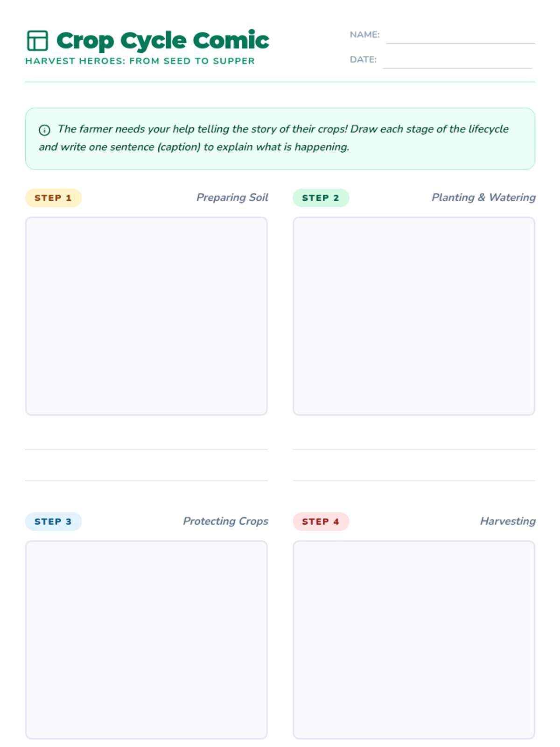This screenshot has width=560, height=747.
Task: Click the Planting & Watering label
Action: click(483, 197)
